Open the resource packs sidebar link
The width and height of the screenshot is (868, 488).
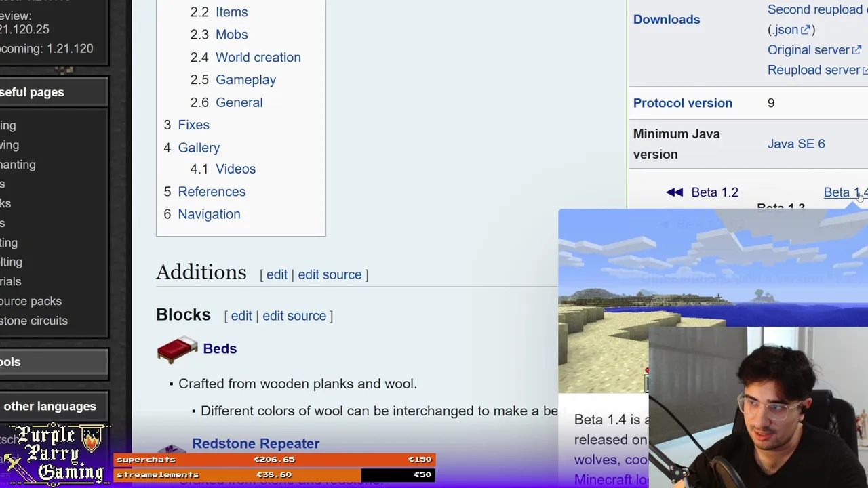pyautogui.click(x=31, y=301)
